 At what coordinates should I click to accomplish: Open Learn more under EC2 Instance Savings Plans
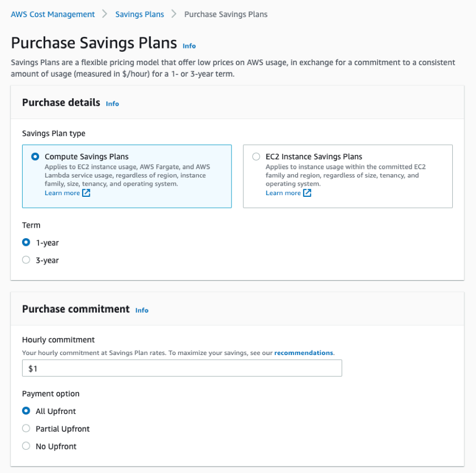282,193
